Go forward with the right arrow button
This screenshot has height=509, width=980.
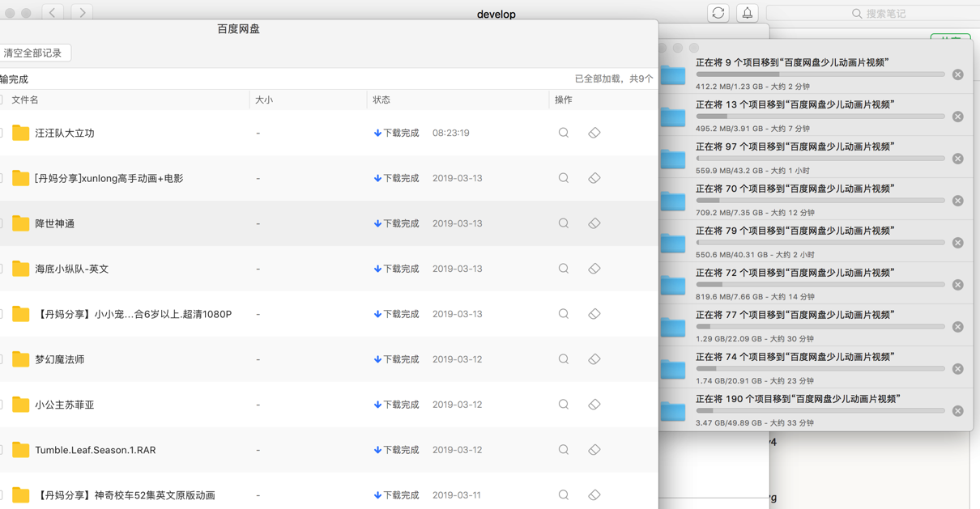pyautogui.click(x=82, y=13)
